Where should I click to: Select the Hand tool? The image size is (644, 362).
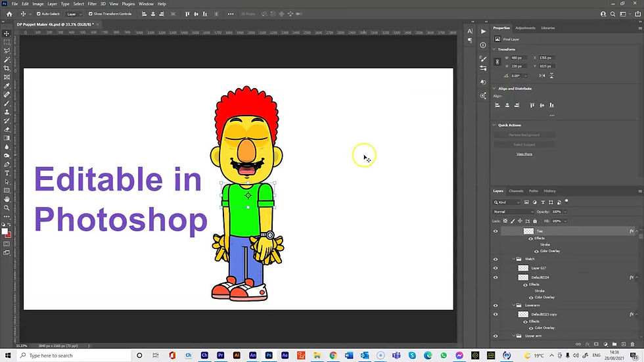[x=7, y=199]
